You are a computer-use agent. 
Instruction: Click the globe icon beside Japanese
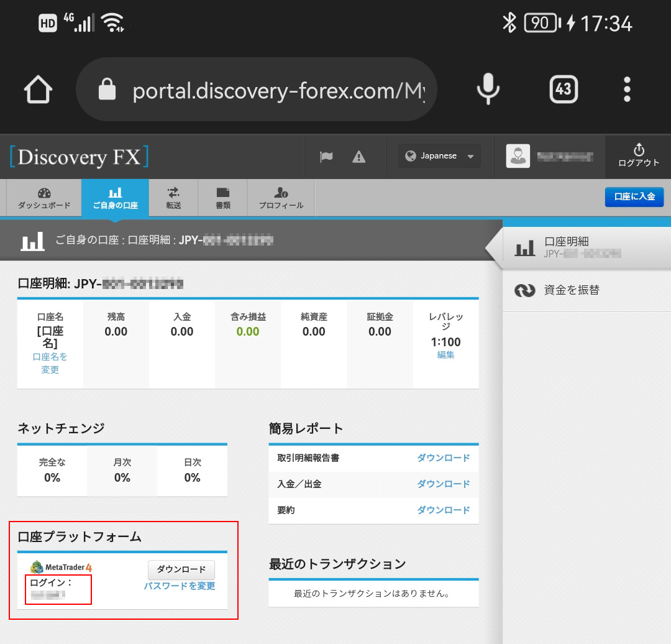coord(411,156)
